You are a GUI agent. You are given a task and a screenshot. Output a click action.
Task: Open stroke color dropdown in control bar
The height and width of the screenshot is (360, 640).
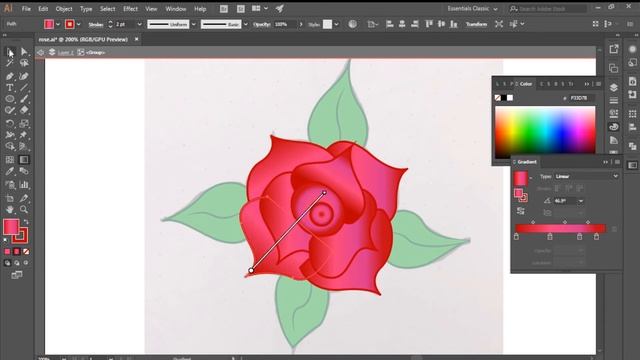coord(79,24)
